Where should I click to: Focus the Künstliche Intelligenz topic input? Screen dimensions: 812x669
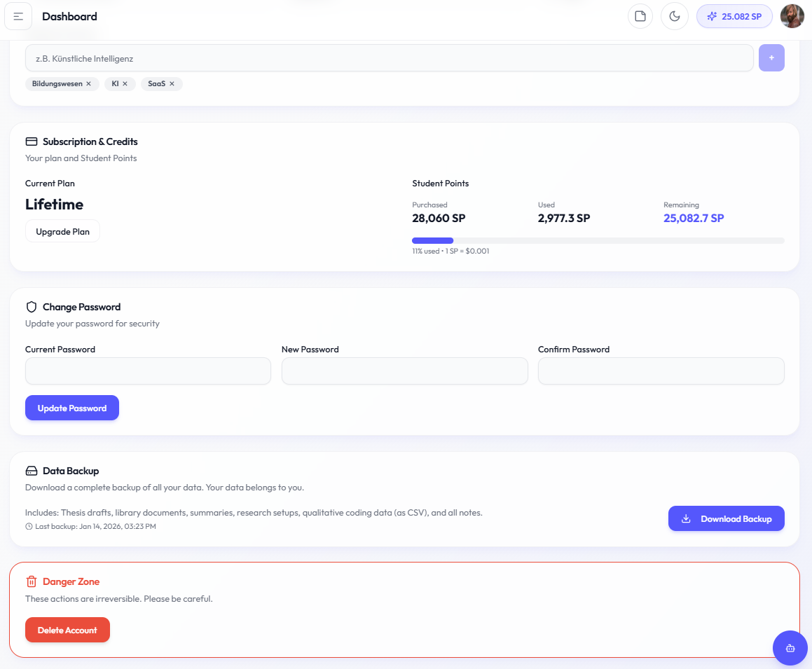point(389,58)
